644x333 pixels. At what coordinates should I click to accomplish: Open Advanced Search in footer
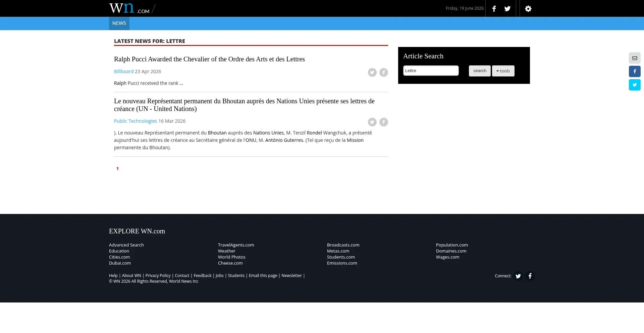(126, 245)
